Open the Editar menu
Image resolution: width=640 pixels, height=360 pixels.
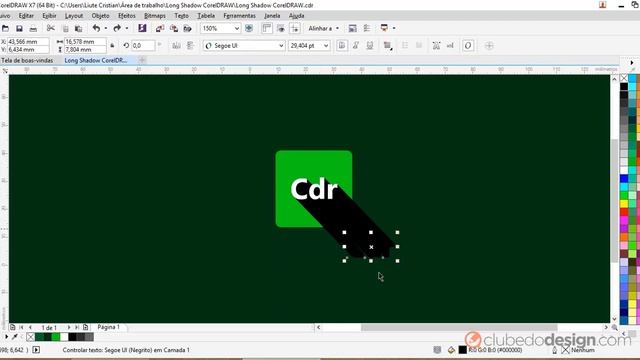[26, 16]
